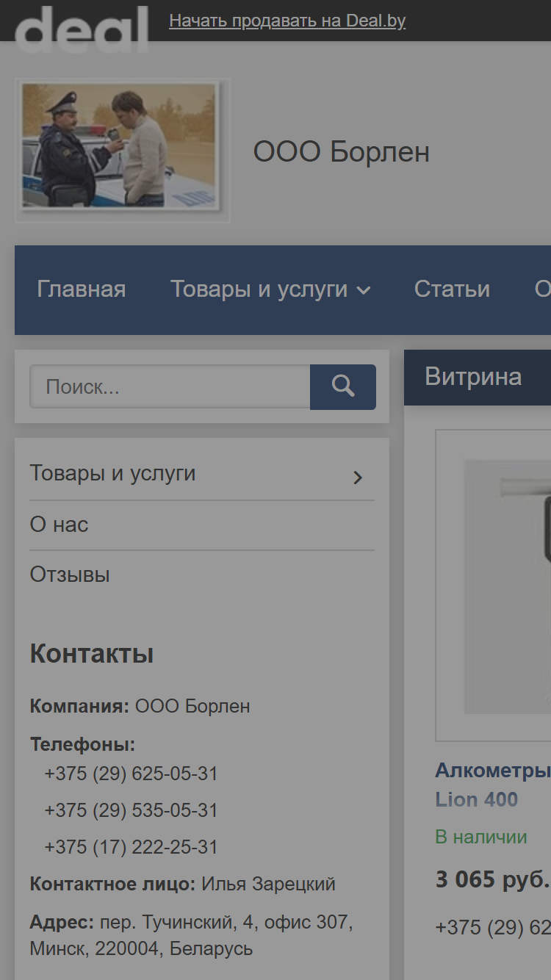The image size is (551, 980).
Task: Click the Контакты heading
Action: pos(92,653)
